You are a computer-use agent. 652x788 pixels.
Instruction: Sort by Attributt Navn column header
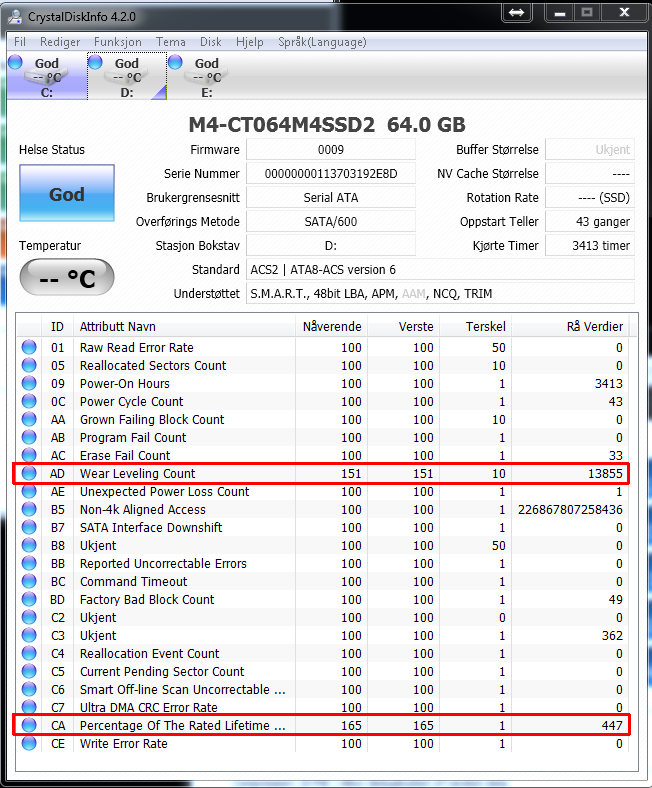pyautogui.click(x=184, y=327)
